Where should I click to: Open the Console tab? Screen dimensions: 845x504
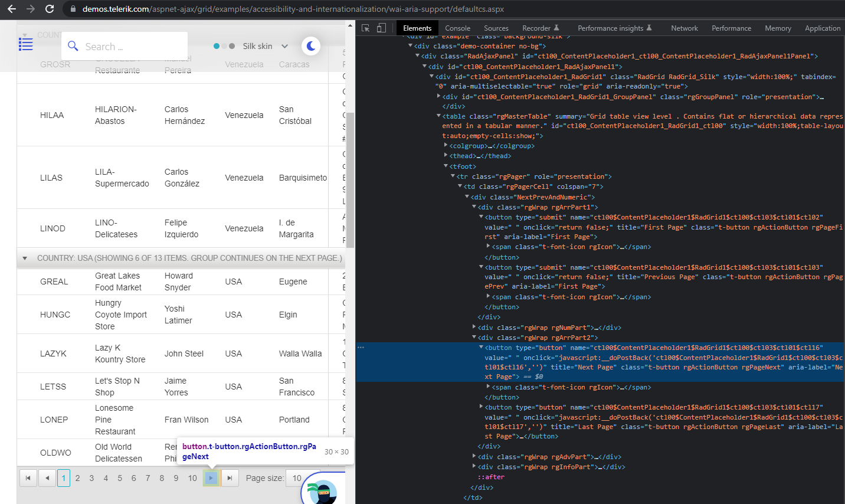(458, 28)
